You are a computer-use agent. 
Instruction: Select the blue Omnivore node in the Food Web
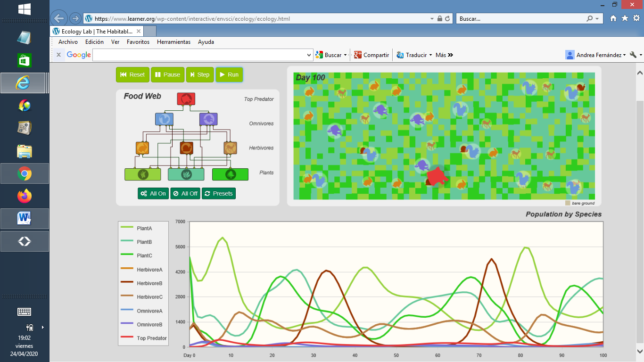pos(164,119)
